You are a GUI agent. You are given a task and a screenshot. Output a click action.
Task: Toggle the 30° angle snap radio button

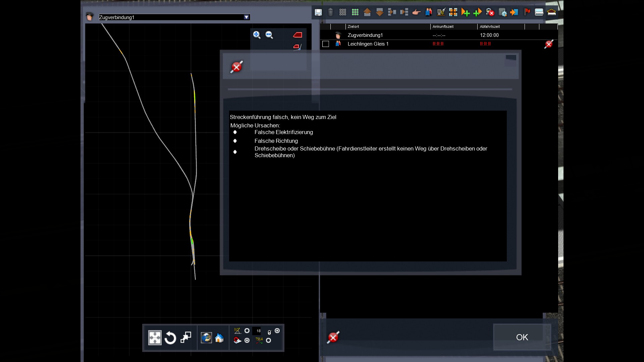pos(247,331)
